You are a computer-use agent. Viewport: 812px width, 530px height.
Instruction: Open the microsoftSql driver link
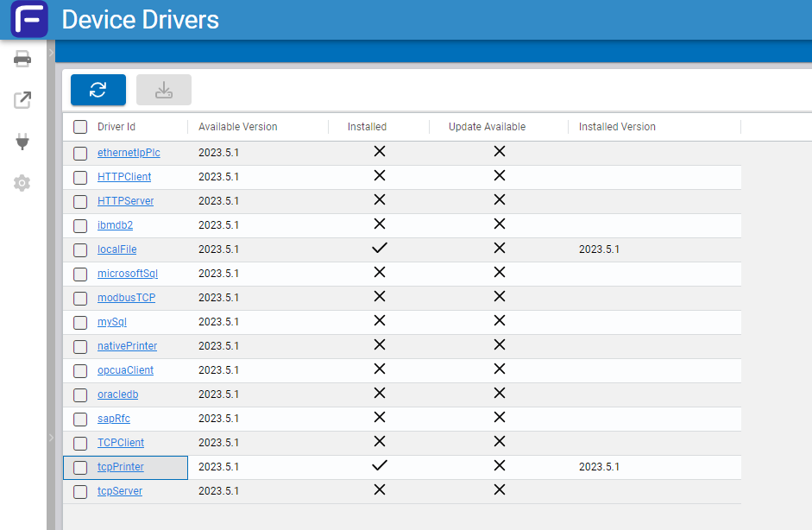[128, 274]
